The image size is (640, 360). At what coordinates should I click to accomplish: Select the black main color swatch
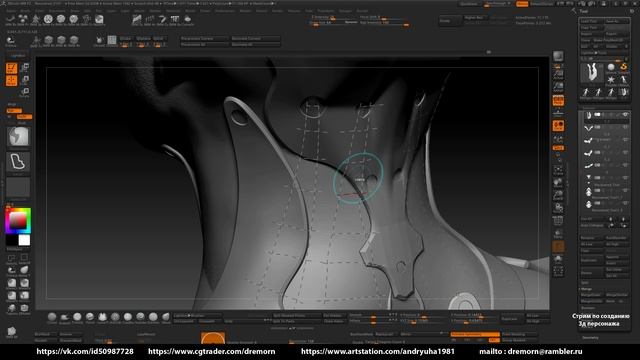point(12,240)
